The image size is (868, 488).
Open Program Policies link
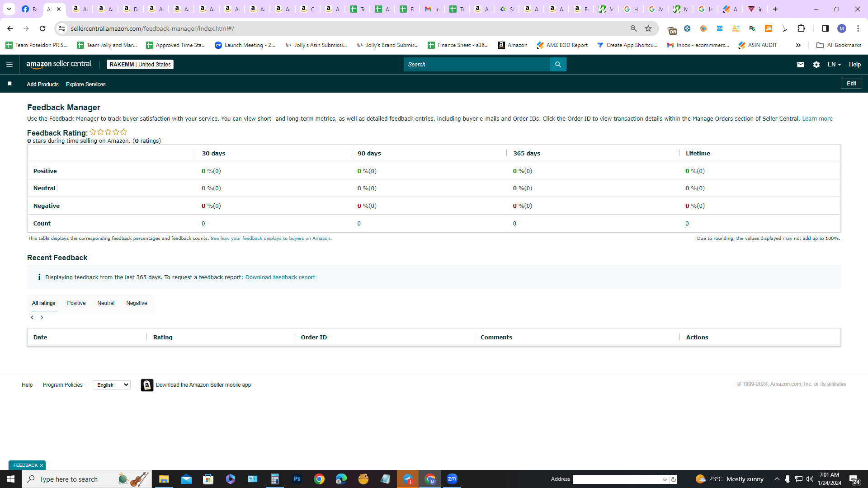[63, 385]
